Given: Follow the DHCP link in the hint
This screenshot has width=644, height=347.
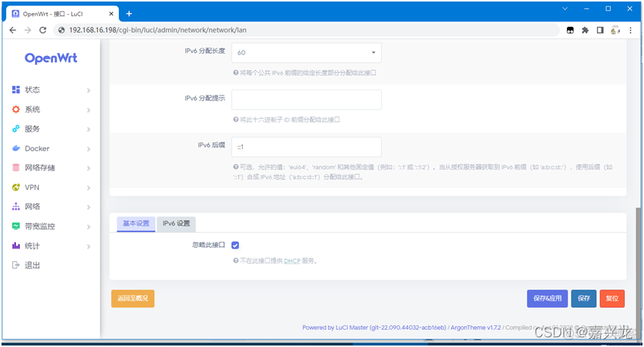Looking at the screenshot, I should click(x=292, y=261).
